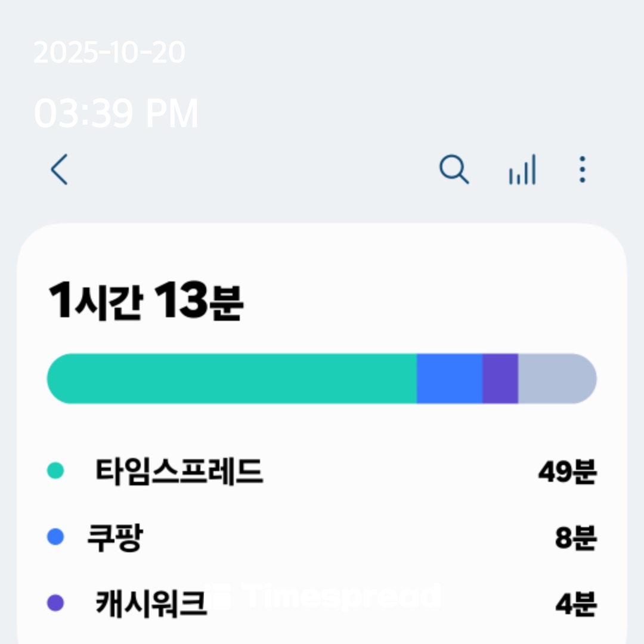The width and height of the screenshot is (644, 644).
Task: Open the bar chart statistics icon
Action: point(522,170)
